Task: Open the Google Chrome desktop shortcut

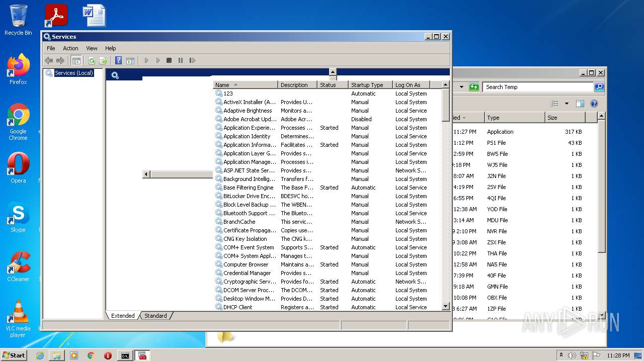Action: pos(18,122)
